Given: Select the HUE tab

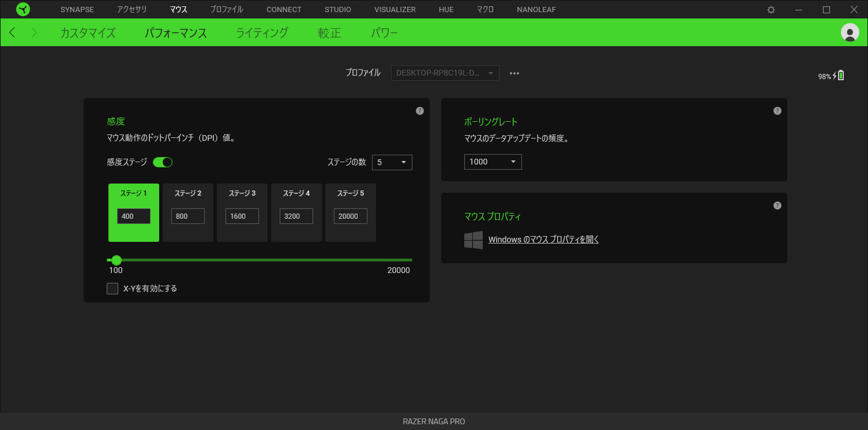Looking at the screenshot, I should 446,10.
